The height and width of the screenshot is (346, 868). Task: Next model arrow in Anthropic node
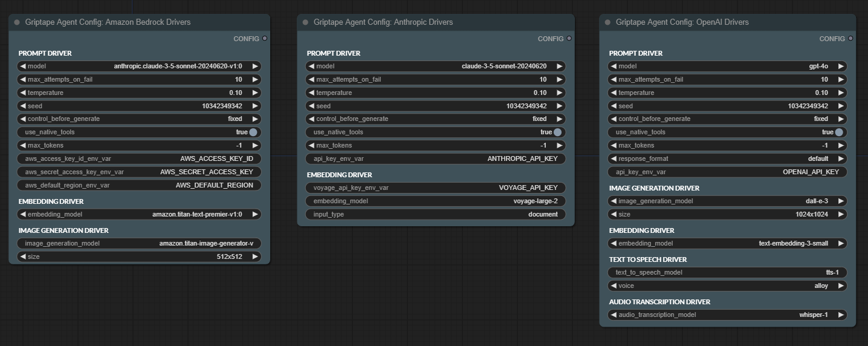click(559, 67)
